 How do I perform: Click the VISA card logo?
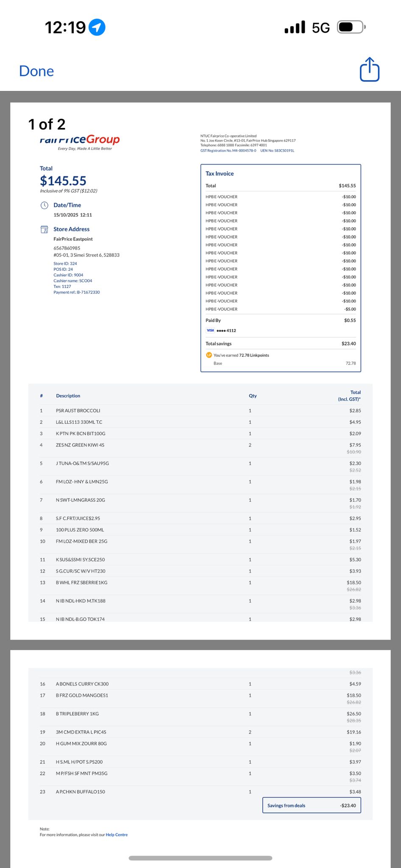click(210, 331)
